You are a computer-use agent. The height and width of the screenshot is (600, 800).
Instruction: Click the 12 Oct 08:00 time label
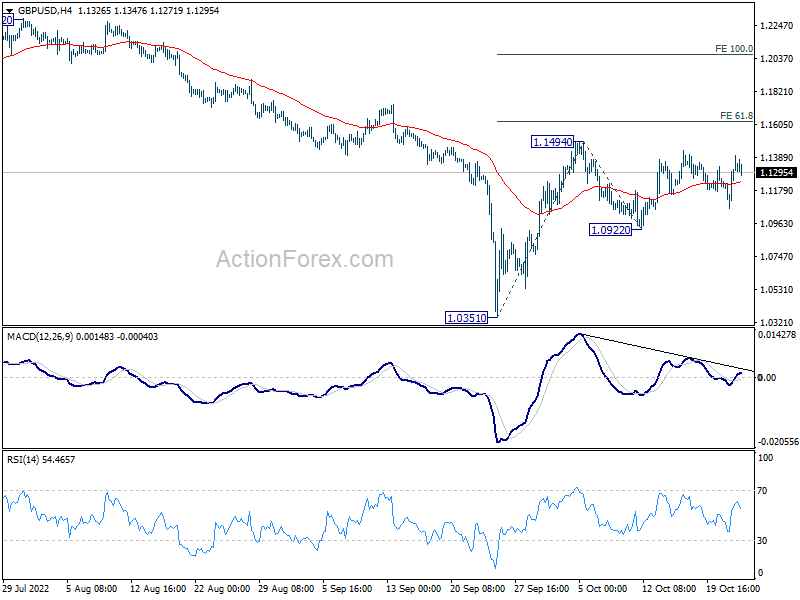[x=669, y=588]
